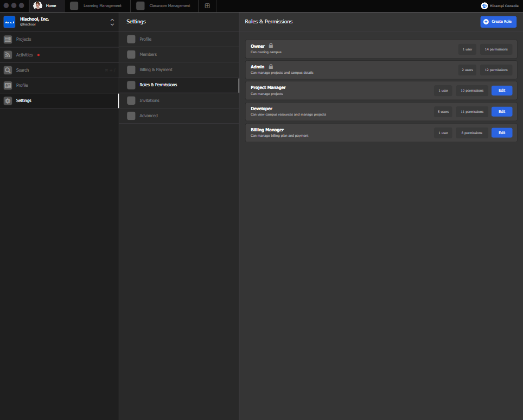Click the Settings gear icon

(8, 100)
